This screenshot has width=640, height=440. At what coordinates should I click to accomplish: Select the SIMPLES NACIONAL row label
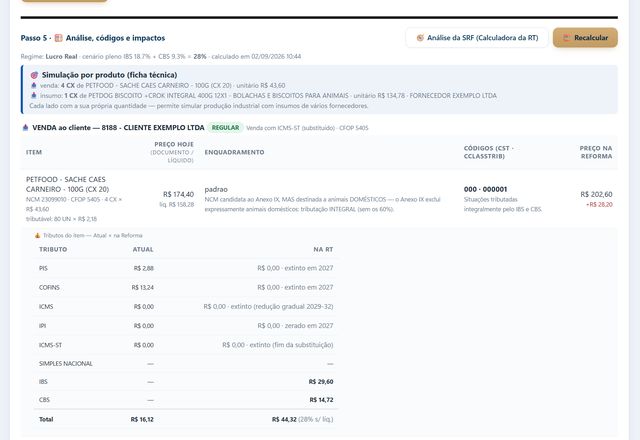tap(66, 364)
